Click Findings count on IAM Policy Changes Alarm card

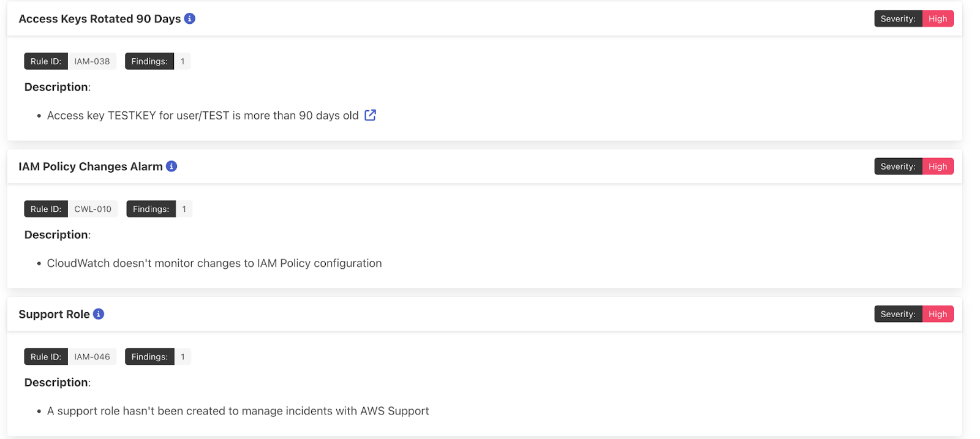[184, 209]
